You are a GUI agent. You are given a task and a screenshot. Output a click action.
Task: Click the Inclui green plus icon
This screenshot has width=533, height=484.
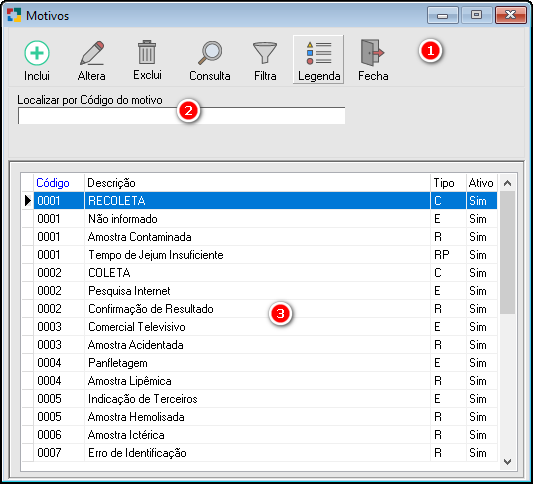tap(37, 53)
